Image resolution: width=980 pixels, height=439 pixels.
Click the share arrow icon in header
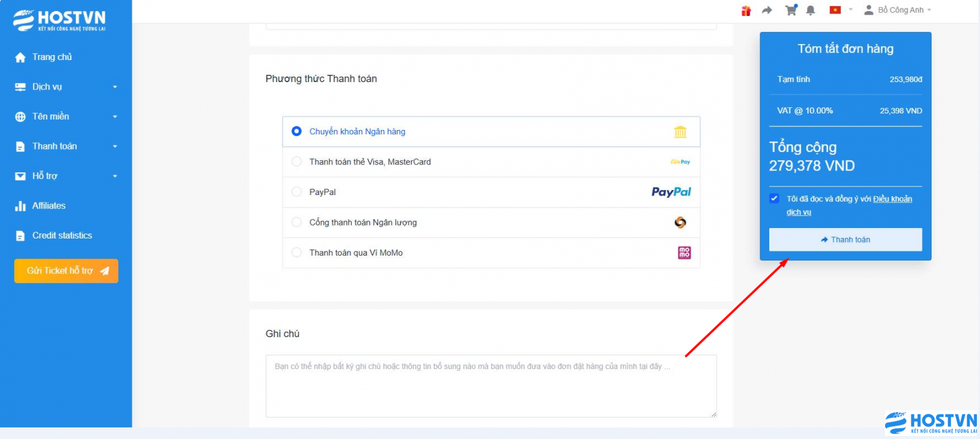[767, 10]
